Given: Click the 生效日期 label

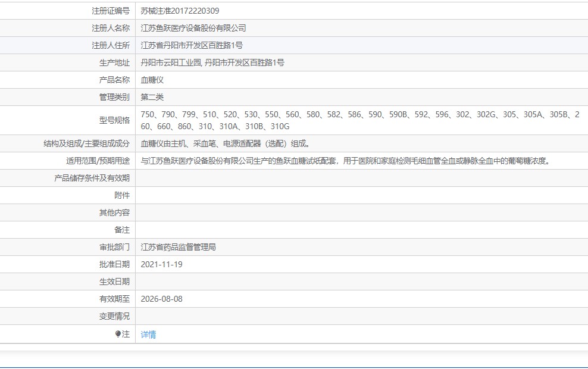Looking at the screenshot, I should [x=114, y=282].
